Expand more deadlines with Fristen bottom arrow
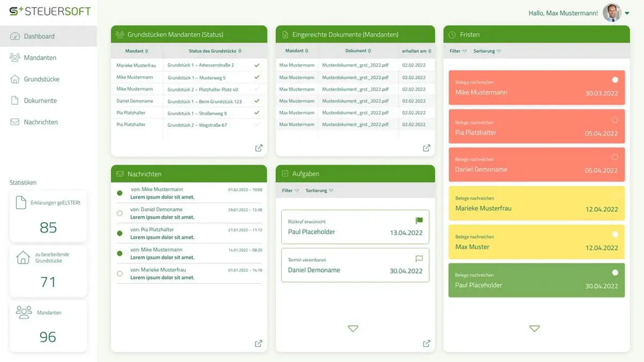This screenshot has height=362, width=644. tap(534, 328)
